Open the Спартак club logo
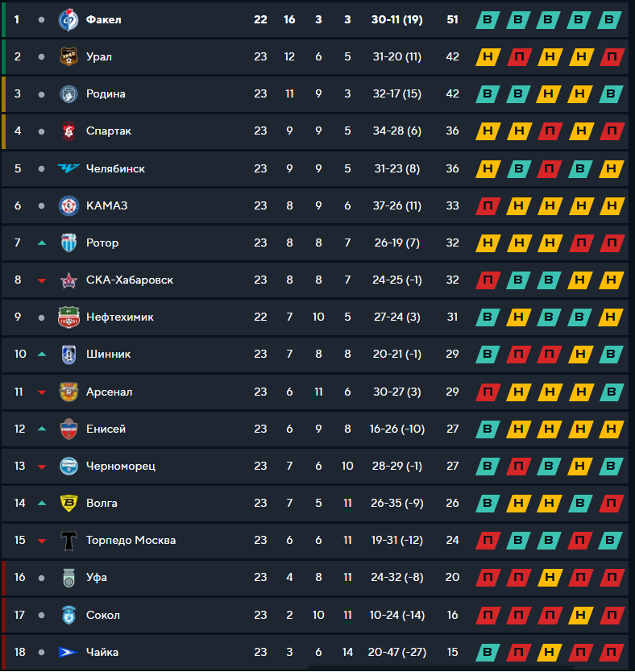Image resolution: width=635 pixels, height=672 pixels. coord(68,131)
